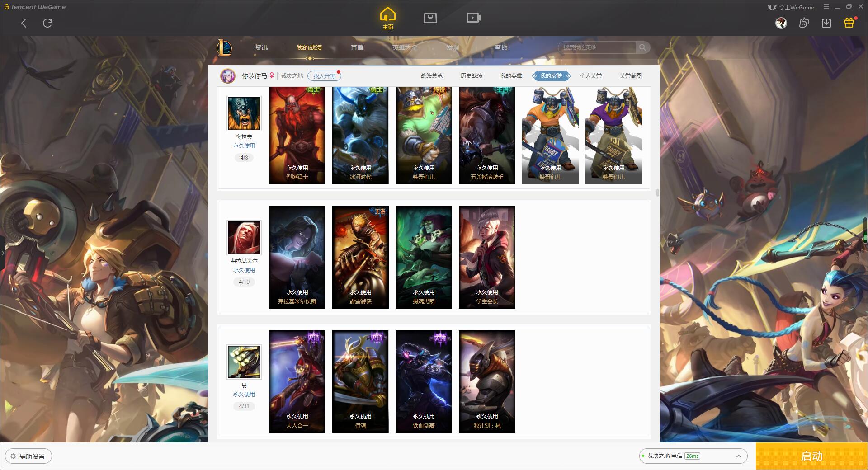Click the 裁决之地 server label in profile bar

(x=292, y=76)
